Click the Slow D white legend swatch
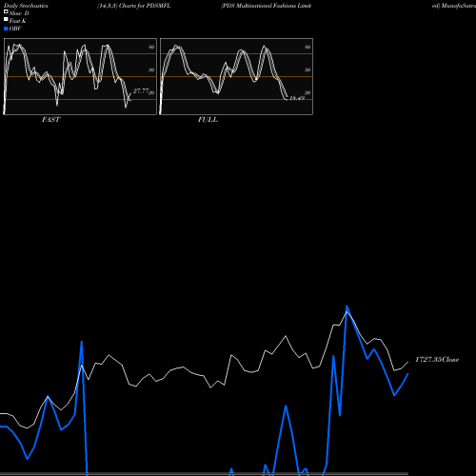The image size is (476, 476). [x=6, y=11]
